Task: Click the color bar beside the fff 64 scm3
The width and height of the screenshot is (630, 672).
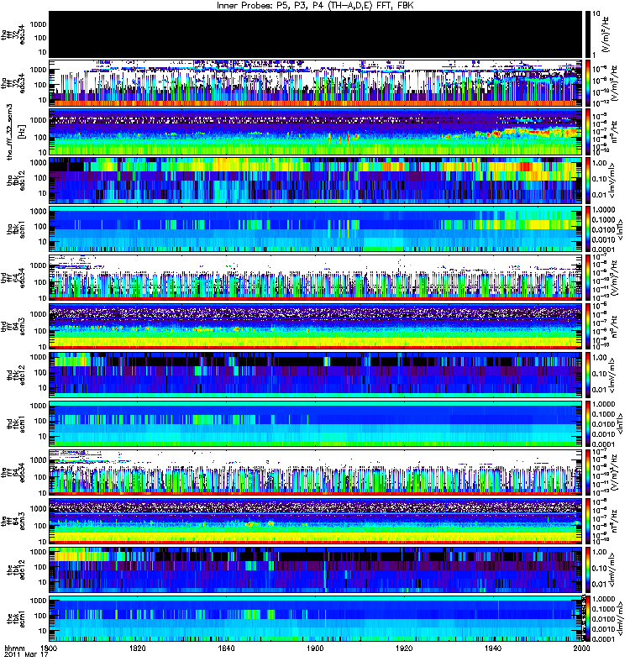Action: [590, 521]
